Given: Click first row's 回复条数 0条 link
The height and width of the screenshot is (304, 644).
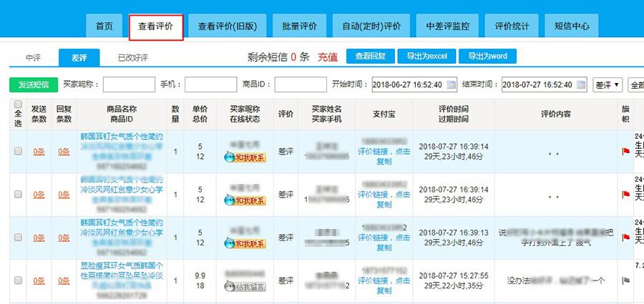Looking at the screenshot, I should point(64,152).
